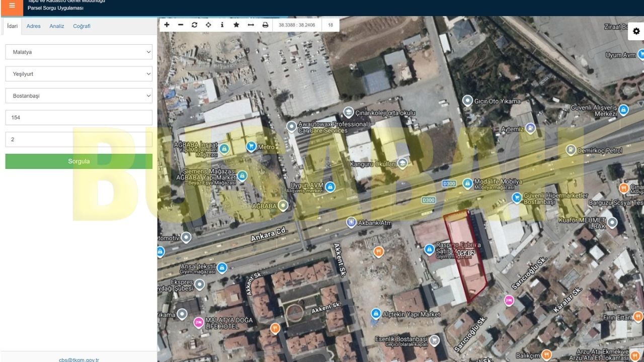Focus the block number field containing 154

(x=79, y=118)
